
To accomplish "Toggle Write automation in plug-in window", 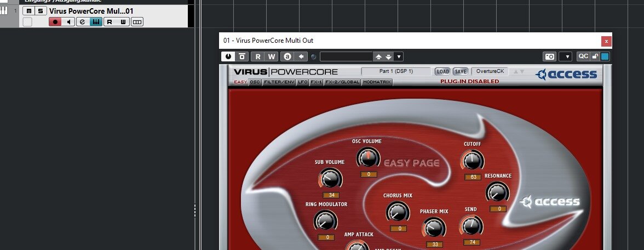I will click(272, 56).
